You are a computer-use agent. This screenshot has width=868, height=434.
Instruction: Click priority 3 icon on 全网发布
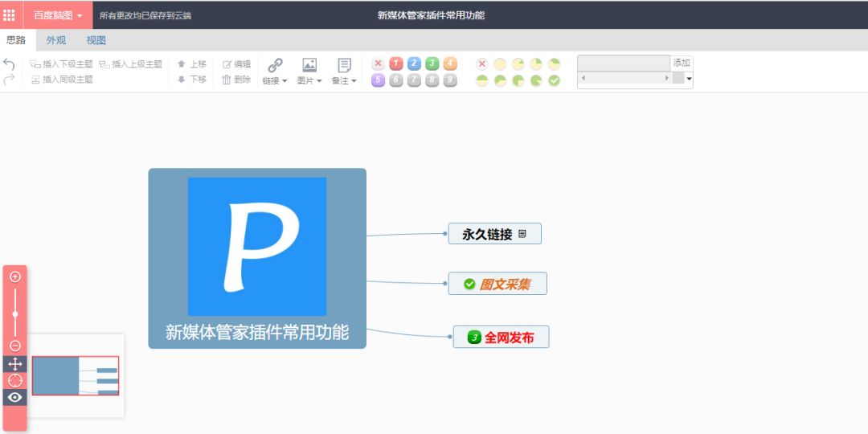474,337
